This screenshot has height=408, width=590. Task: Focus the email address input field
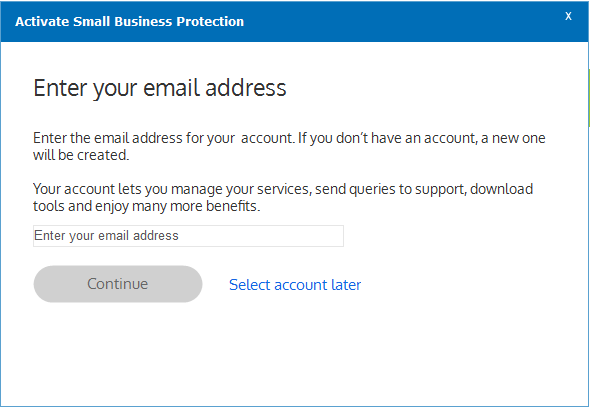[188, 236]
